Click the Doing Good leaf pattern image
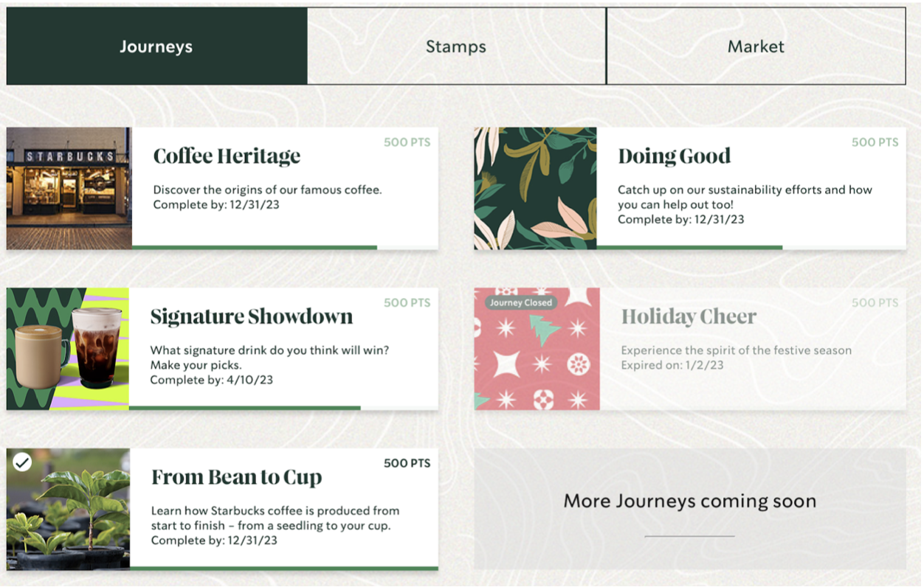924x587 pixels. [x=535, y=188]
